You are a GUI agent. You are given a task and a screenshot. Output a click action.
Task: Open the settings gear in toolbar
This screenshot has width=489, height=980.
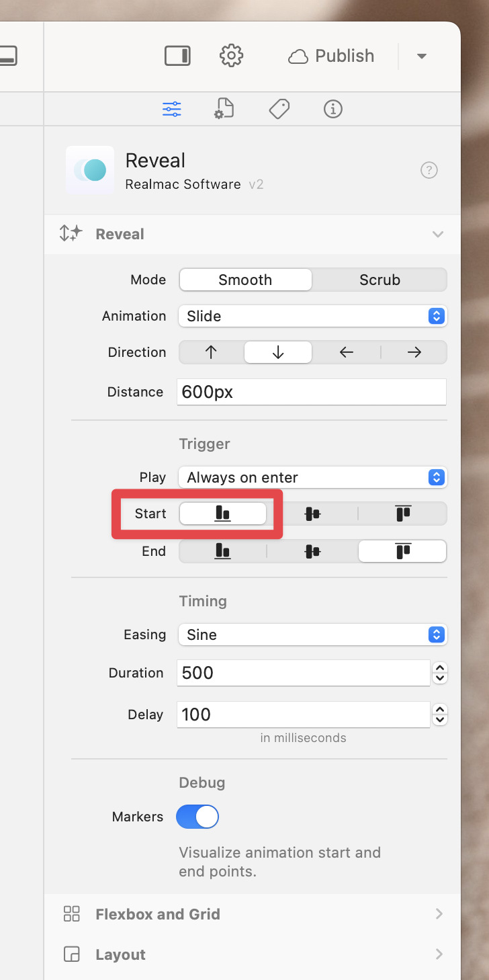coord(231,56)
